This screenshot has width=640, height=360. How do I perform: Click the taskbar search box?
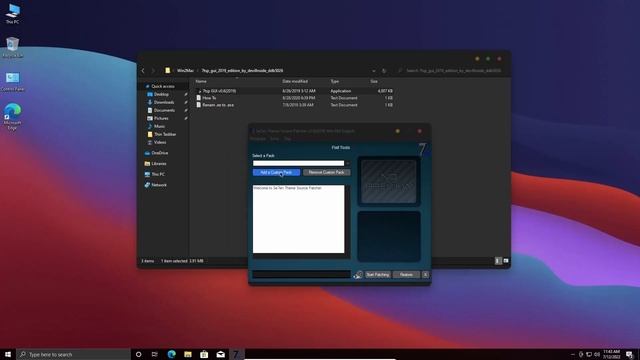(x=73, y=354)
